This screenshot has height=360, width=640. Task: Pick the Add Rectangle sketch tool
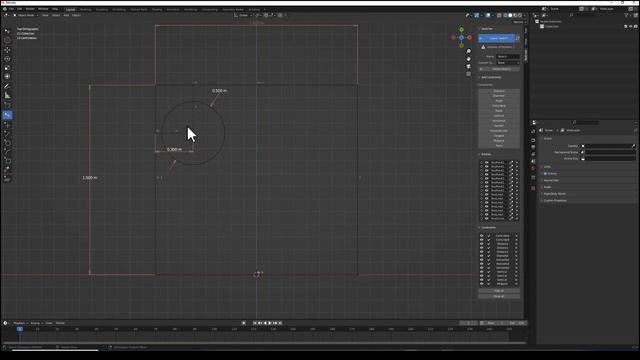point(7,160)
